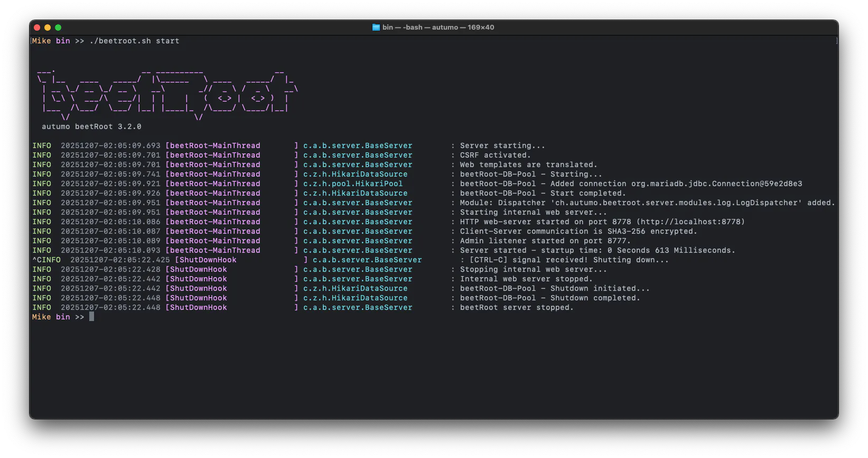Screen dimensions: 868x458
Task: Click the 'Admin listener started on port 8777.' message
Action: (545, 241)
